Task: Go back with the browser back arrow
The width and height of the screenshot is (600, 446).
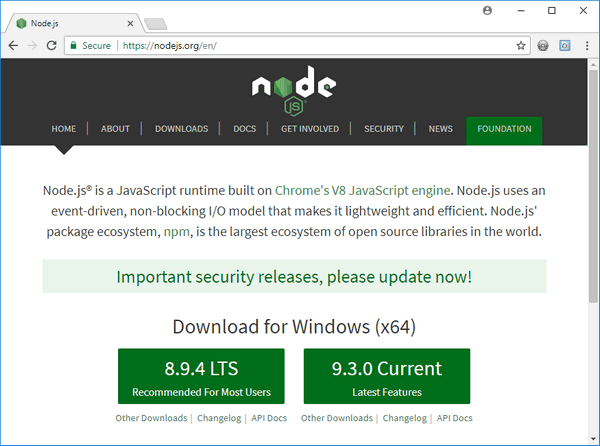Action: (x=13, y=46)
